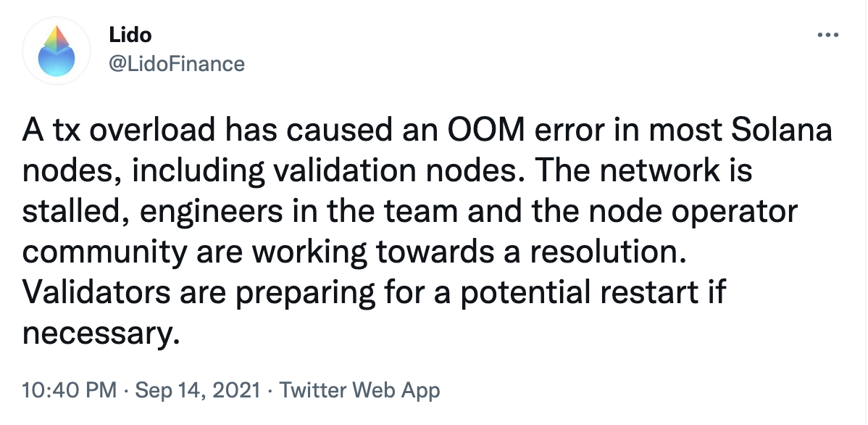The image size is (868, 425).
Task: Open the three-dot more options menu
Action: pos(828,35)
